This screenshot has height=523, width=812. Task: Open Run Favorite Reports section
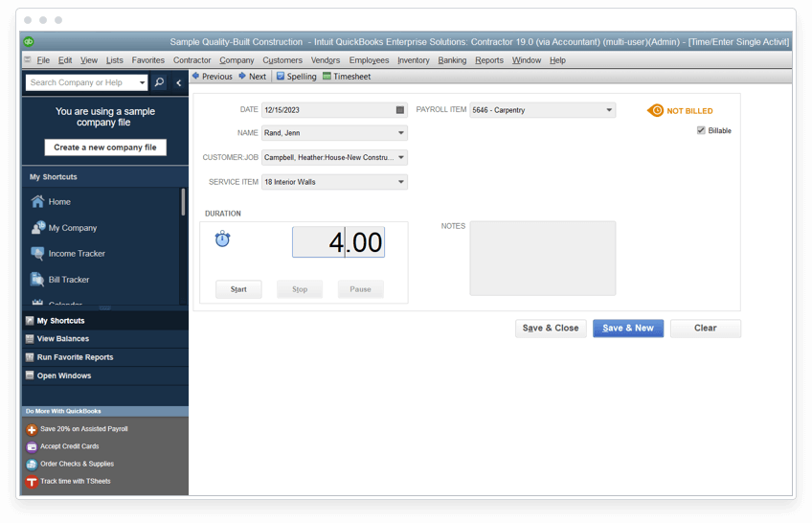click(x=105, y=357)
